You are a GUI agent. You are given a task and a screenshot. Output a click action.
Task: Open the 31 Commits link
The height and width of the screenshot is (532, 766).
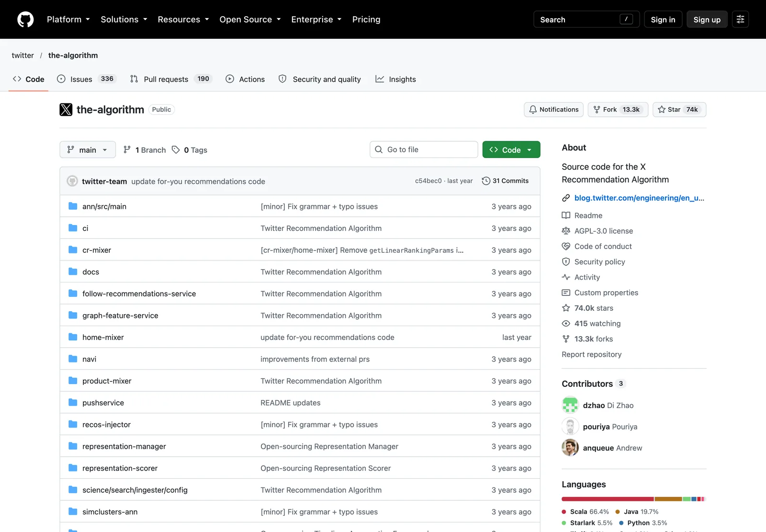pyautogui.click(x=505, y=181)
